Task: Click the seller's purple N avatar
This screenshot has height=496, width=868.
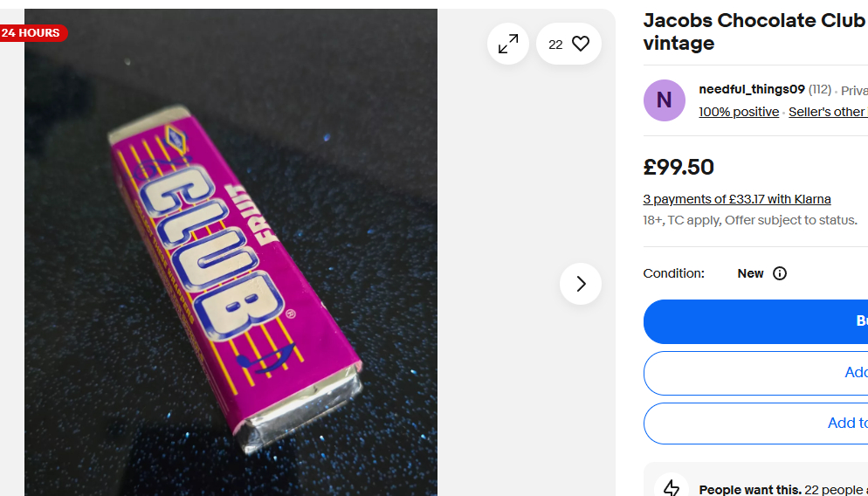Action: (665, 100)
